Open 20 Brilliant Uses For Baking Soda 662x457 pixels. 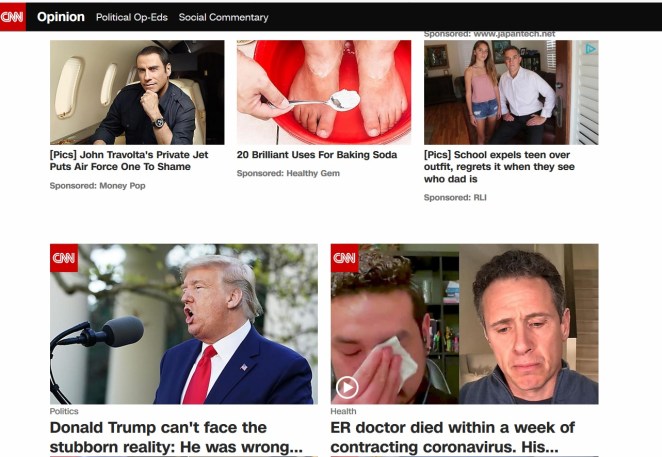coord(317,155)
